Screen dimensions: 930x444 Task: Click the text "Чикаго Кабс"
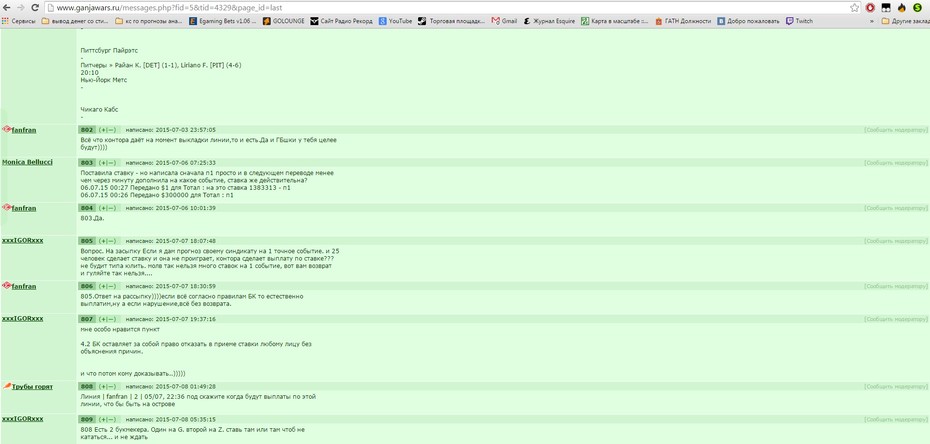pos(98,110)
